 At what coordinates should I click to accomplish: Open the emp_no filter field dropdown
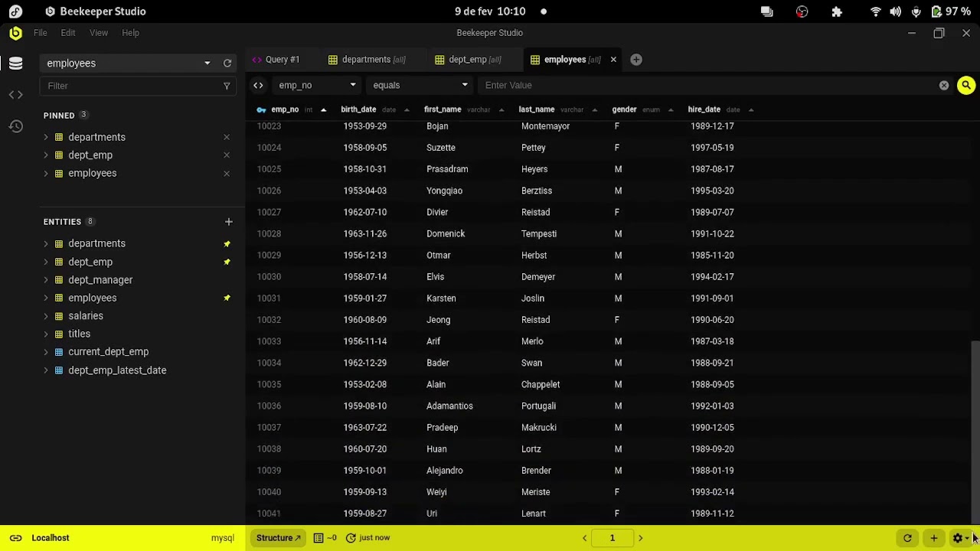(x=316, y=86)
